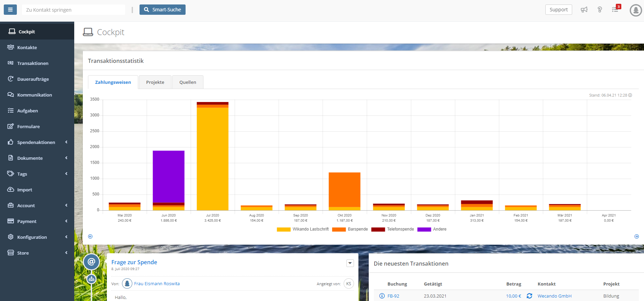The image size is (644, 301).
Task: Open the announcements megaphone icon
Action: (584, 10)
